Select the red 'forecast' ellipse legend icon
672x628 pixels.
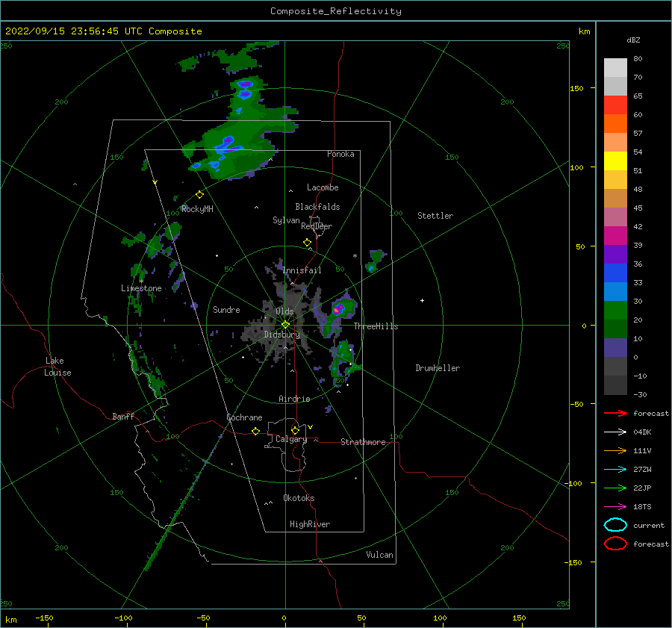click(x=615, y=544)
